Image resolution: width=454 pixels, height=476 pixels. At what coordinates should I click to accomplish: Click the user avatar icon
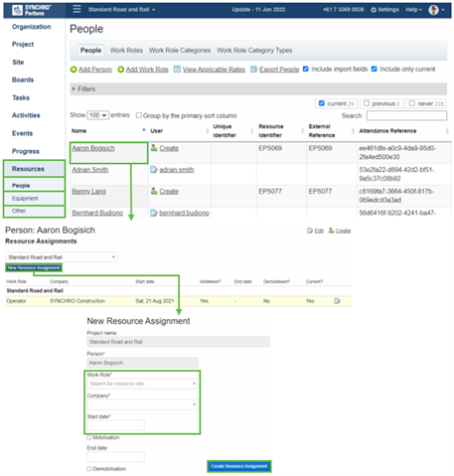coord(433,10)
